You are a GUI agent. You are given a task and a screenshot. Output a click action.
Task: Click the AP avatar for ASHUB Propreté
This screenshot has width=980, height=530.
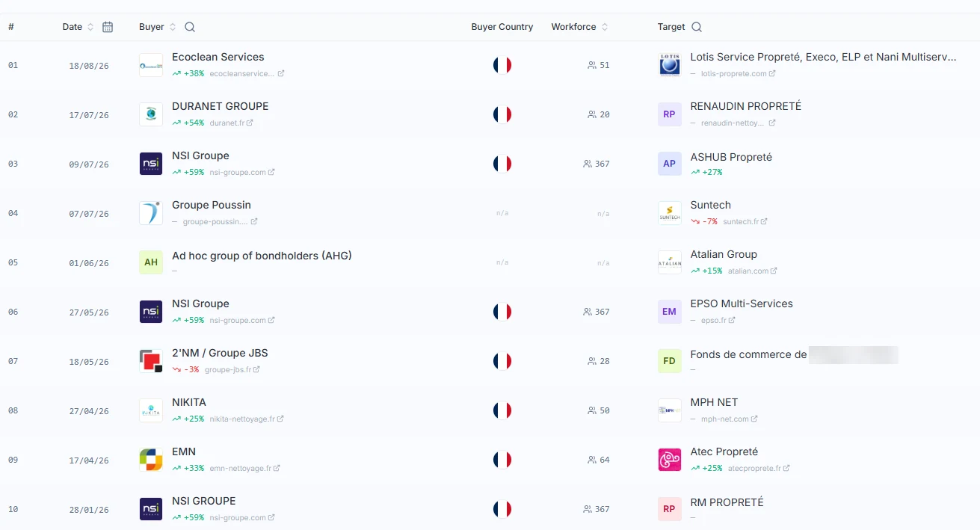tap(670, 164)
